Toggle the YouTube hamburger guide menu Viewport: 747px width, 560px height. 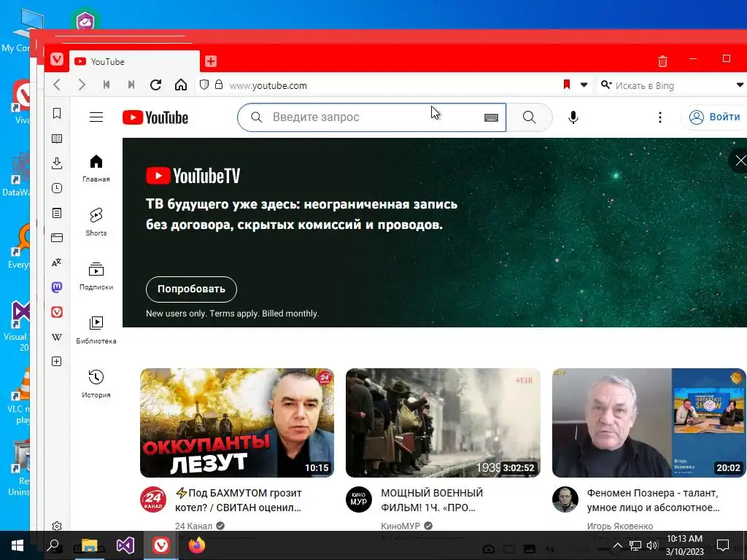pos(96,117)
